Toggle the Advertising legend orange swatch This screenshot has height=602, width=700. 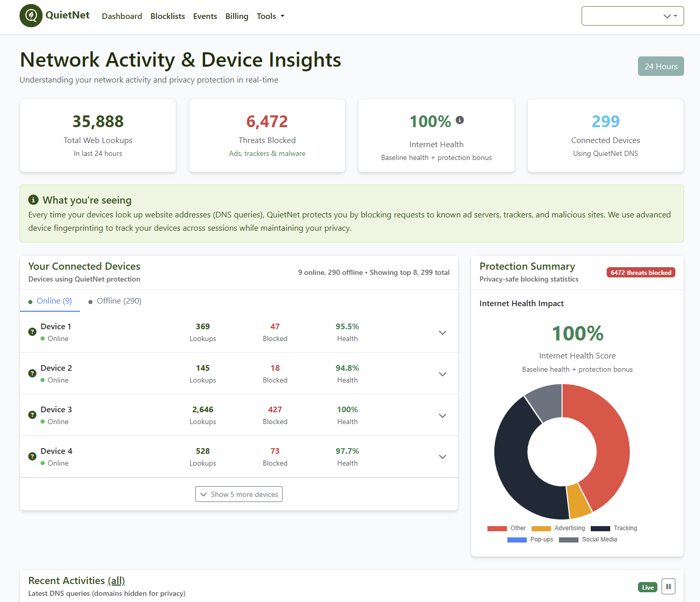tap(541, 528)
